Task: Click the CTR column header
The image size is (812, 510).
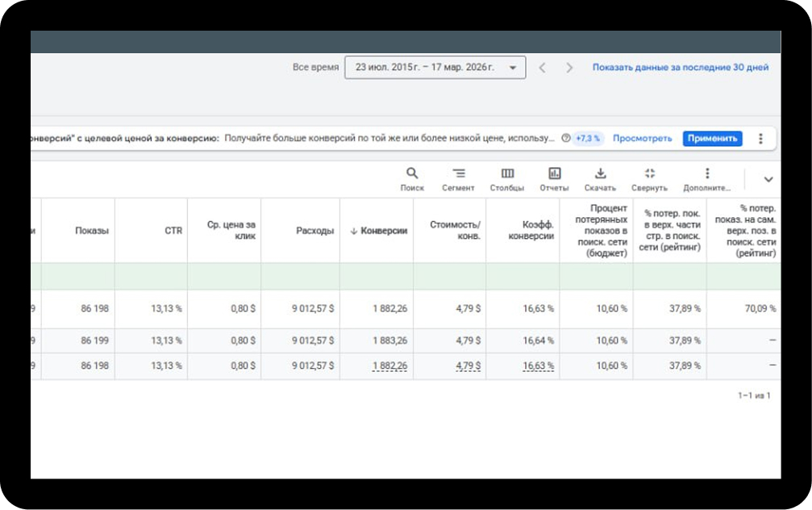Action: click(x=173, y=231)
